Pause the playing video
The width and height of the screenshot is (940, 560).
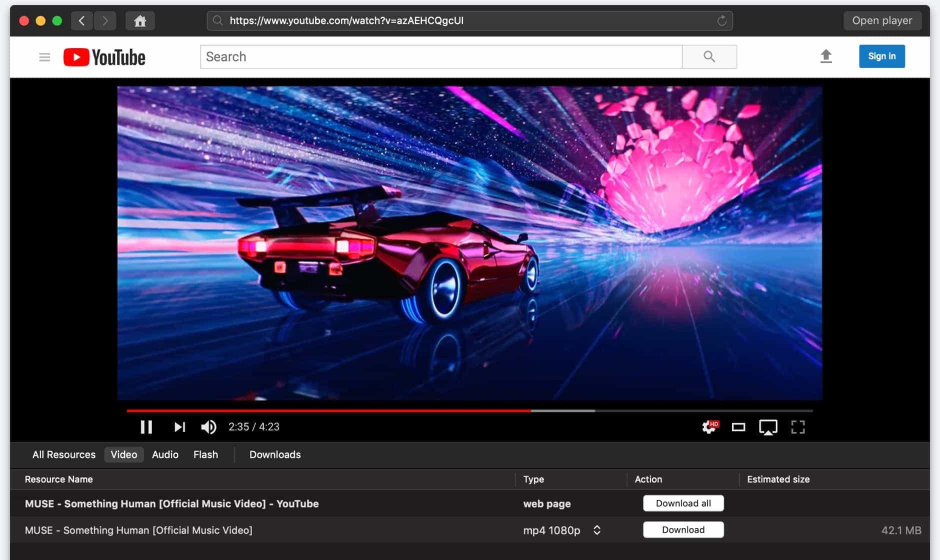(146, 427)
